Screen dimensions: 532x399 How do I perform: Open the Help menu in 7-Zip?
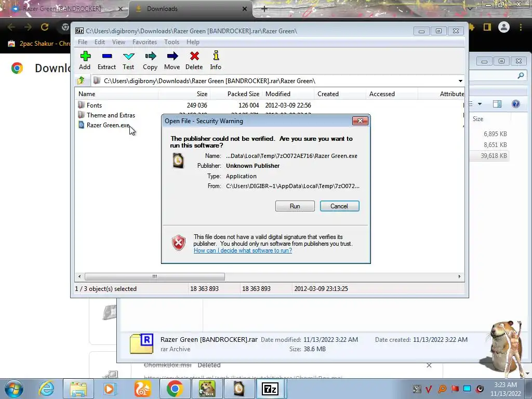point(193,42)
